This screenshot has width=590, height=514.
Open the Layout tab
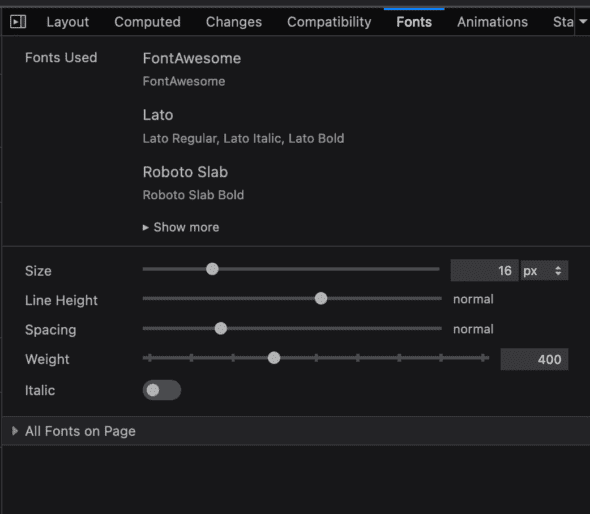click(68, 22)
